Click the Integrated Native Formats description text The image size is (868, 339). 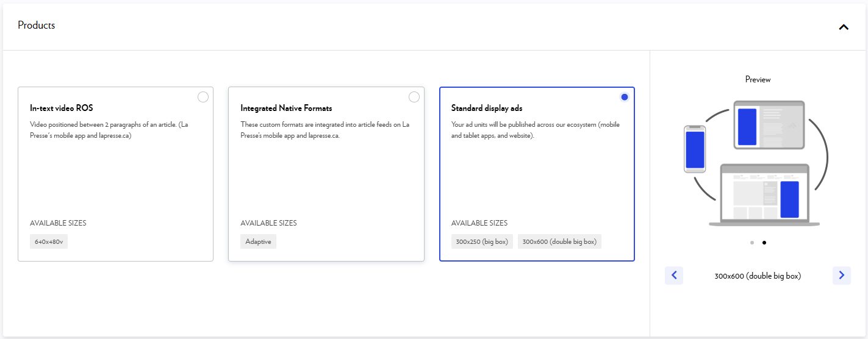[325, 130]
